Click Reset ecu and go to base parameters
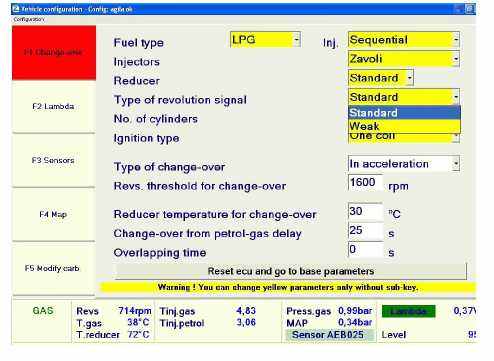The width and height of the screenshot is (494, 361). (290, 271)
